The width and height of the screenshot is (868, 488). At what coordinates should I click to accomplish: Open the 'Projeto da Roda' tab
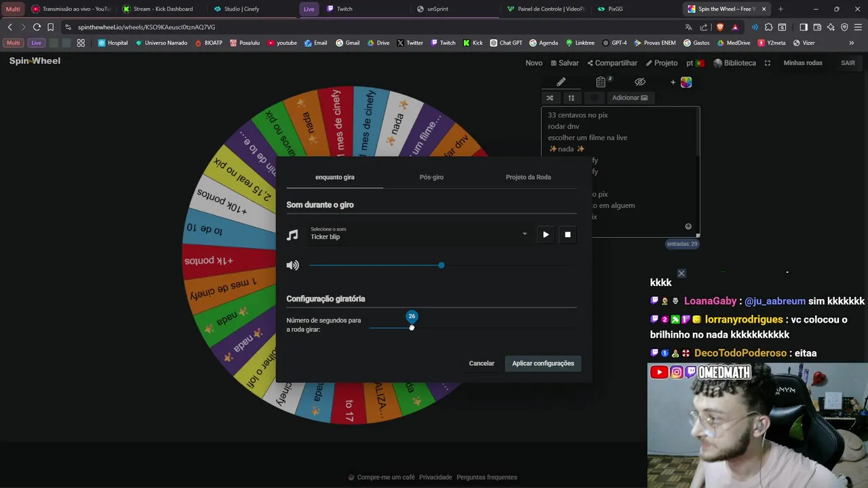pos(528,177)
